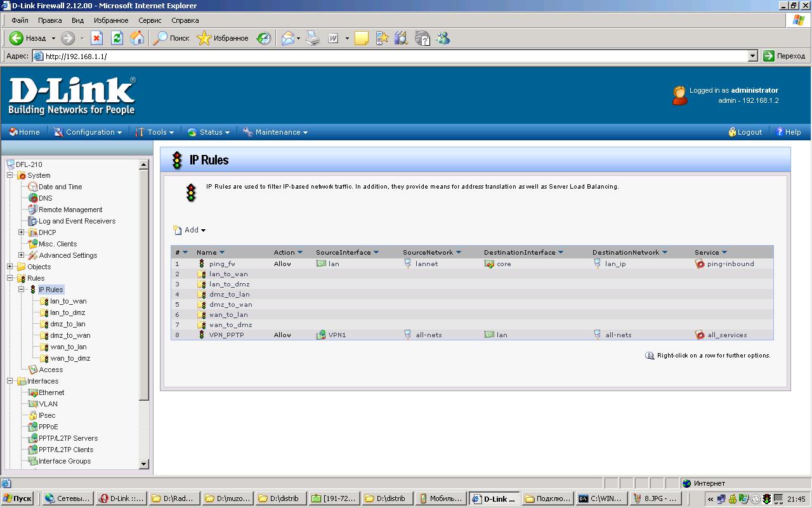Click the Date and Time tree icon
This screenshot has width=812, height=508.
(33, 187)
